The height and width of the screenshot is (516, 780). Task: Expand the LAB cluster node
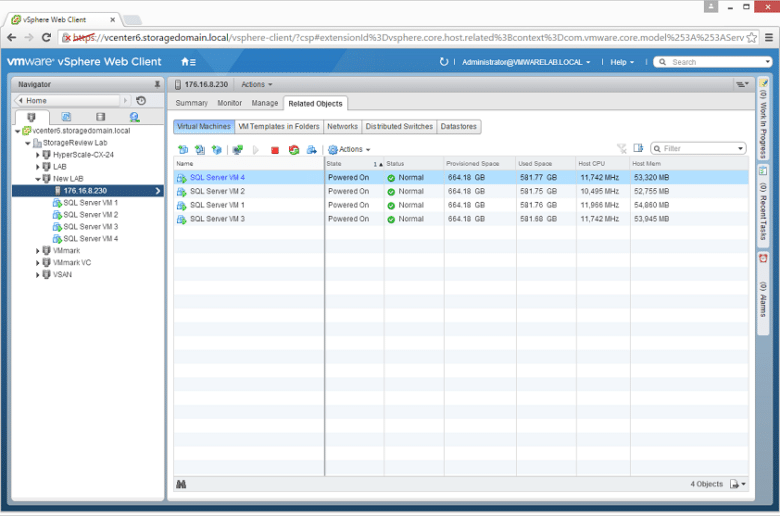(37, 167)
